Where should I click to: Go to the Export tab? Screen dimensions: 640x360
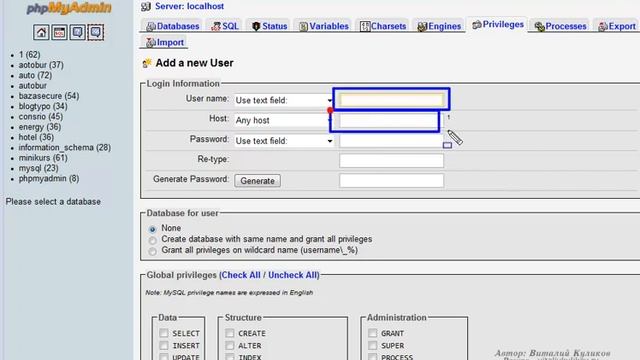(617, 26)
